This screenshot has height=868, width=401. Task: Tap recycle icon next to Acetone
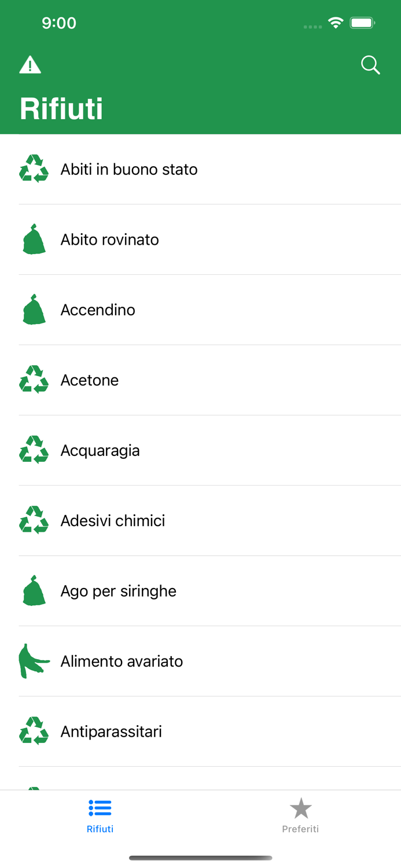pos(34,380)
